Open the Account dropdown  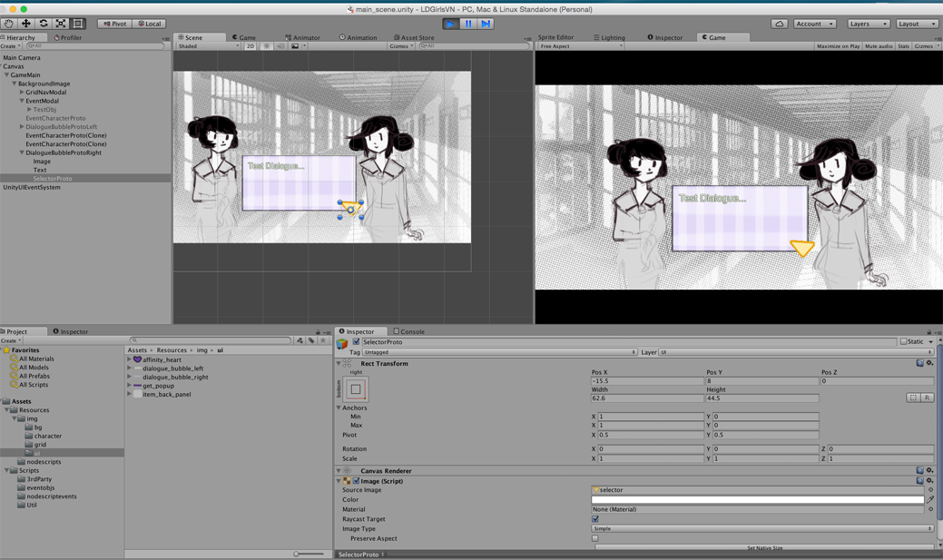(815, 24)
